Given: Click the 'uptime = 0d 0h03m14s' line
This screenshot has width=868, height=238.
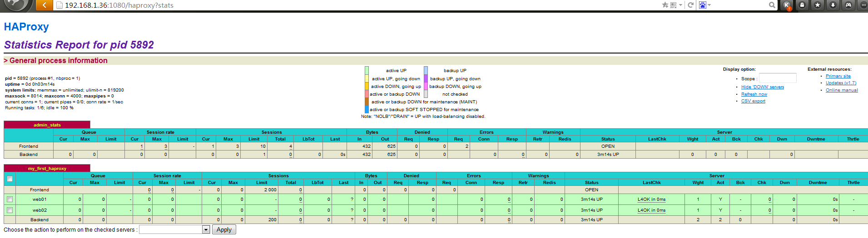Looking at the screenshot, I should 30,84.
